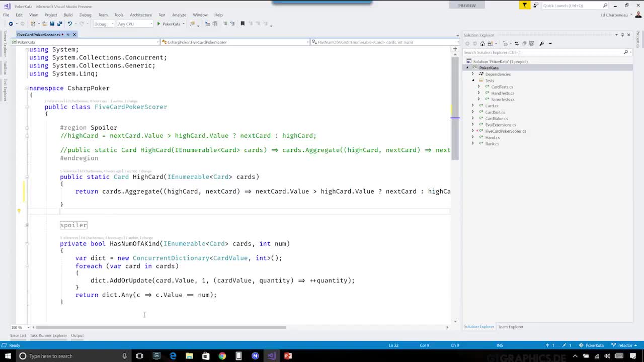
Task: Click Sync with Active Document icon
Action: (x=517, y=44)
